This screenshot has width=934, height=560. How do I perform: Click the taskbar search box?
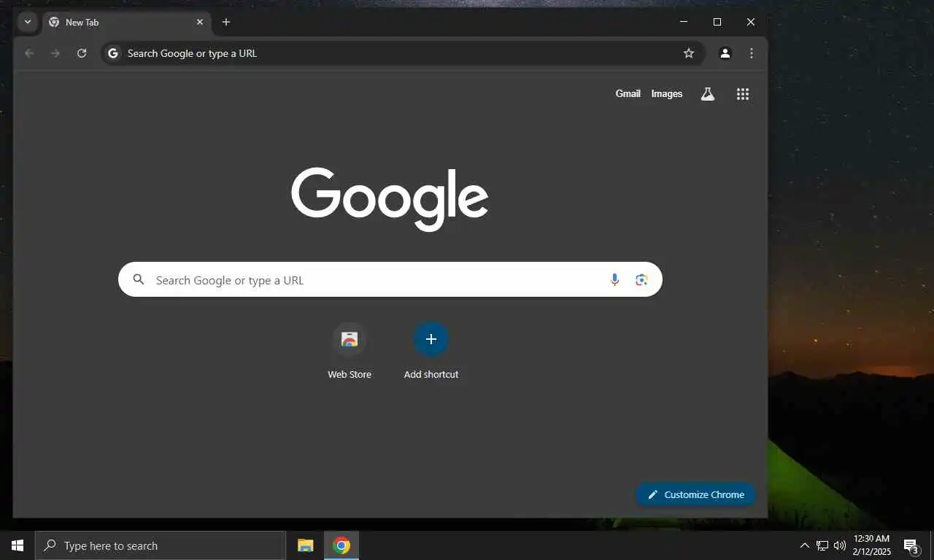[160, 545]
